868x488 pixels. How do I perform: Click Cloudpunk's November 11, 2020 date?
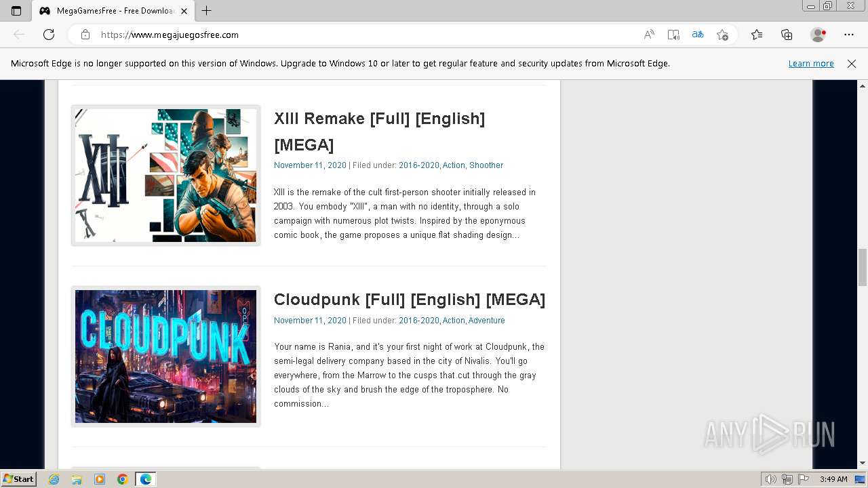point(310,321)
